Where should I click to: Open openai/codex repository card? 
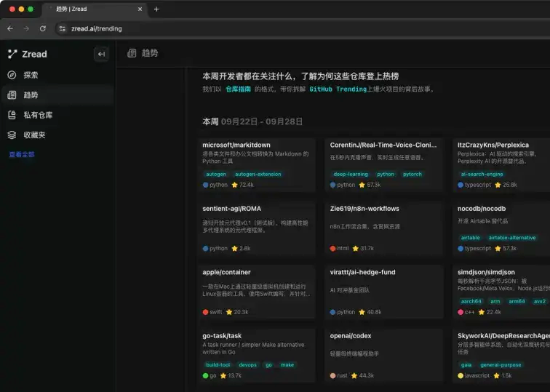point(384,356)
